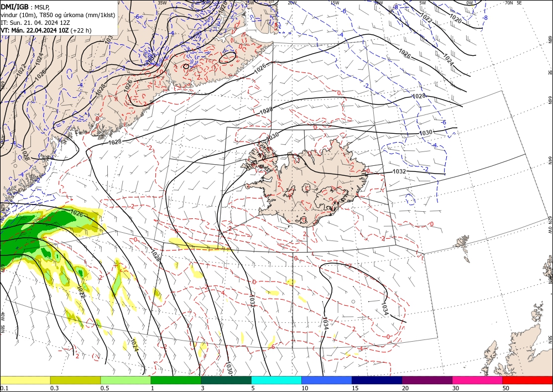This screenshot has height=392, width=553.
Task: Click the '35W' longitude label
Action: click(x=162, y=2)
